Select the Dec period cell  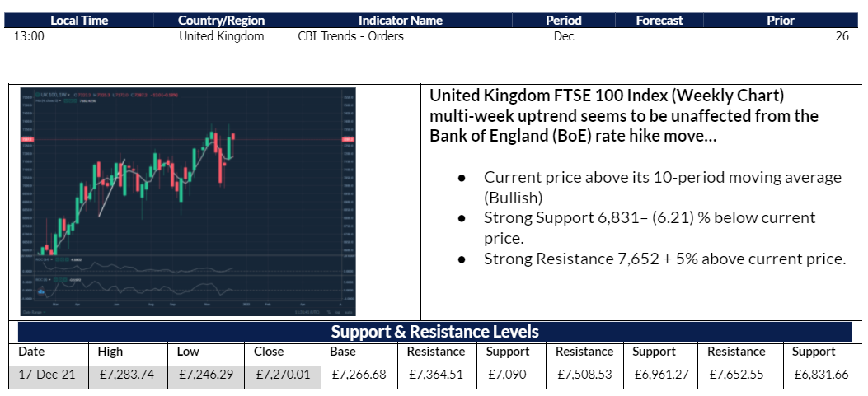(564, 36)
